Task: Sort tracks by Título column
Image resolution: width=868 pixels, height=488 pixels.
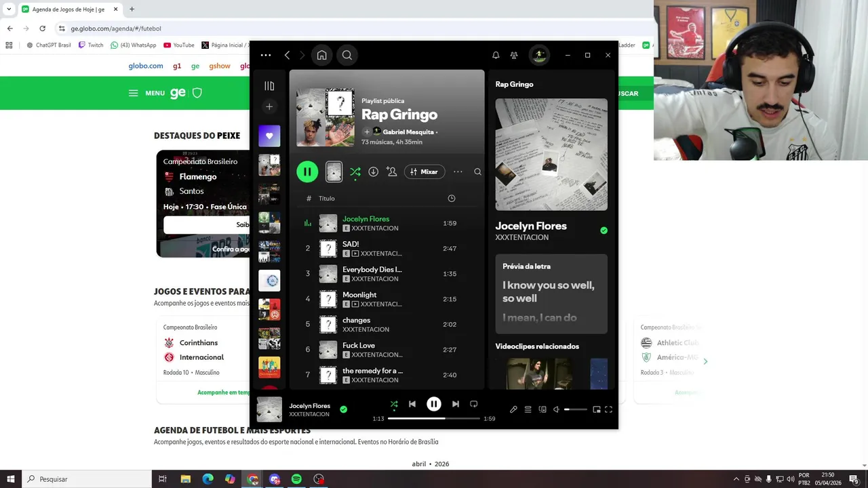Action: coord(327,199)
